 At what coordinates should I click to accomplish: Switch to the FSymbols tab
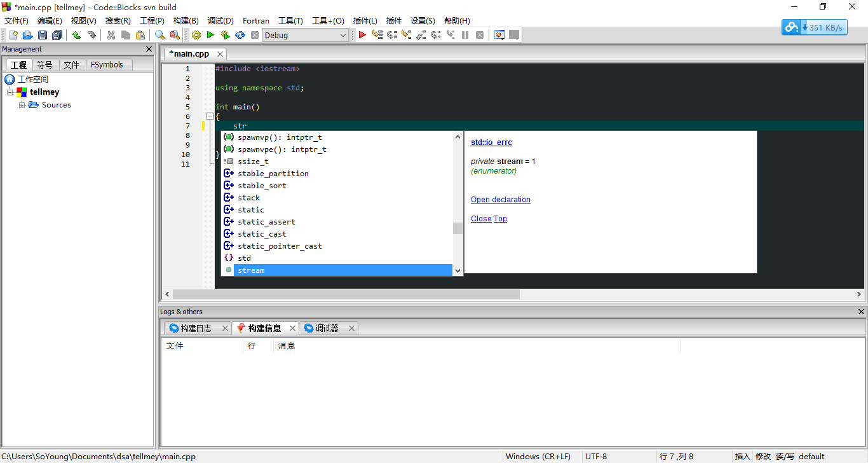[107, 65]
